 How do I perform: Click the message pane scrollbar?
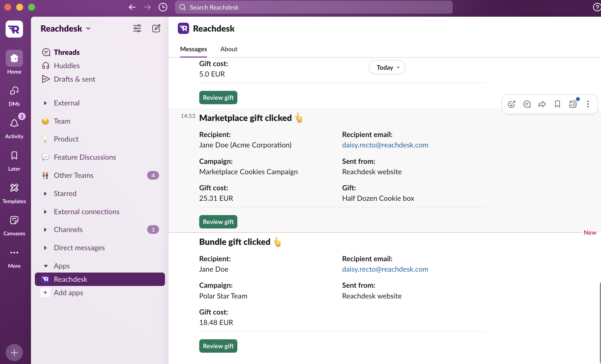pos(600,323)
